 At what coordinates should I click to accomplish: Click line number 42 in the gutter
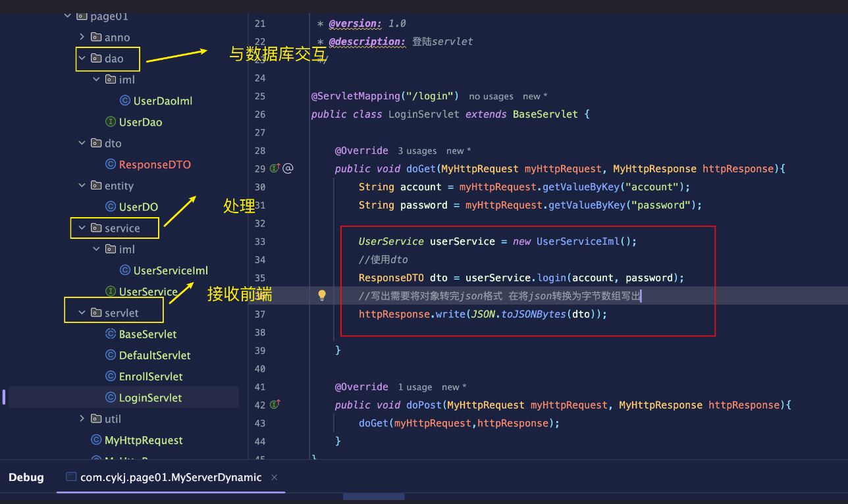pos(259,405)
